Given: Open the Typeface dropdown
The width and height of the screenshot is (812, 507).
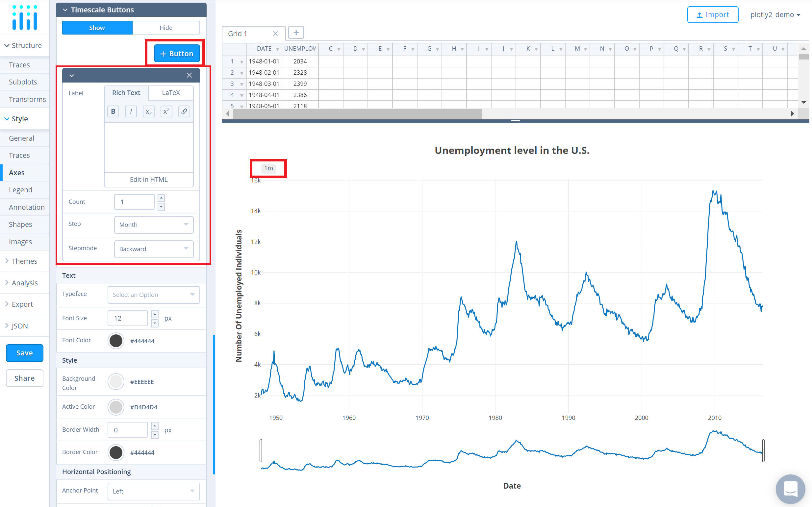Looking at the screenshot, I should pyautogui.click(x=153, y=295).
